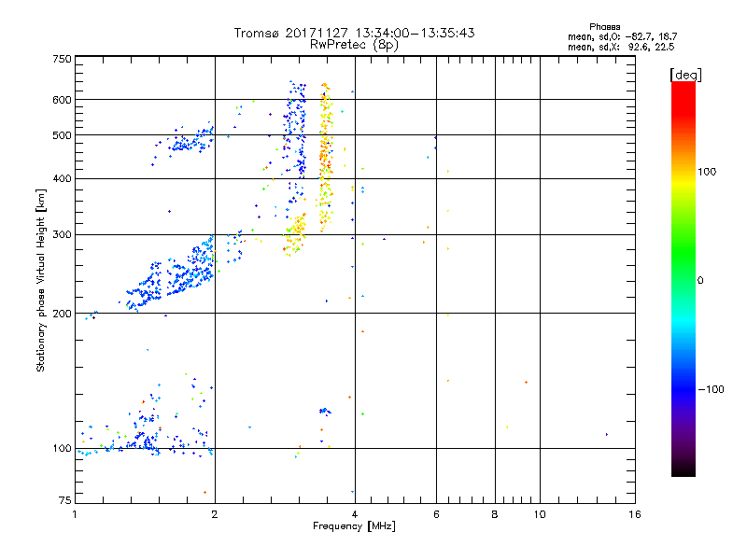The height and width of the screenshot is (560, 747).
Task: Click the y-axis '750' tick label
Action: coord(62,59)
